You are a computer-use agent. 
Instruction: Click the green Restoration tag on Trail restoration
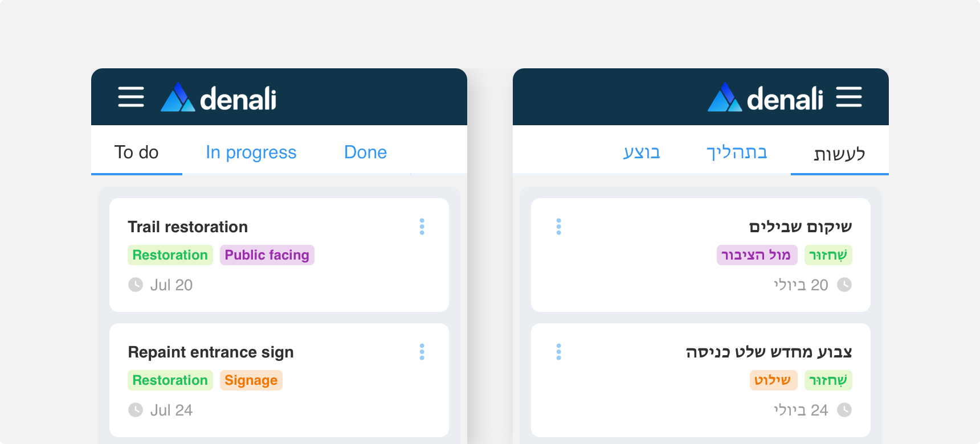point(170,255)
